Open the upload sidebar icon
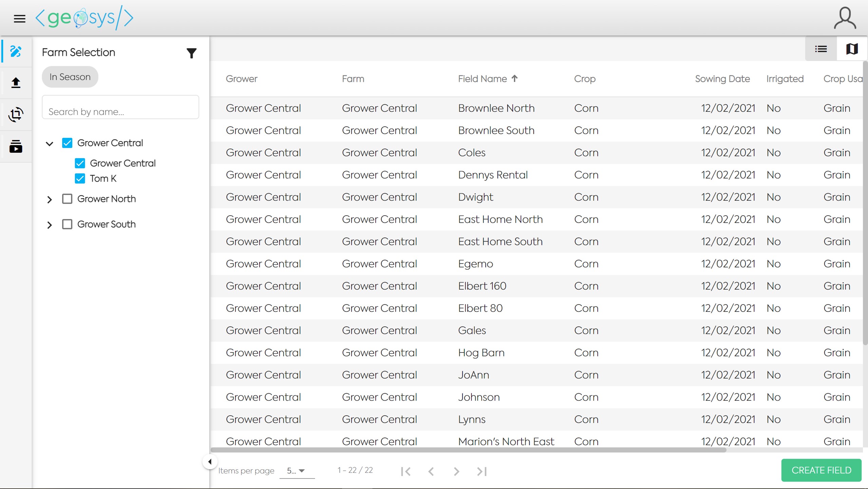 (x=16, y=83)
